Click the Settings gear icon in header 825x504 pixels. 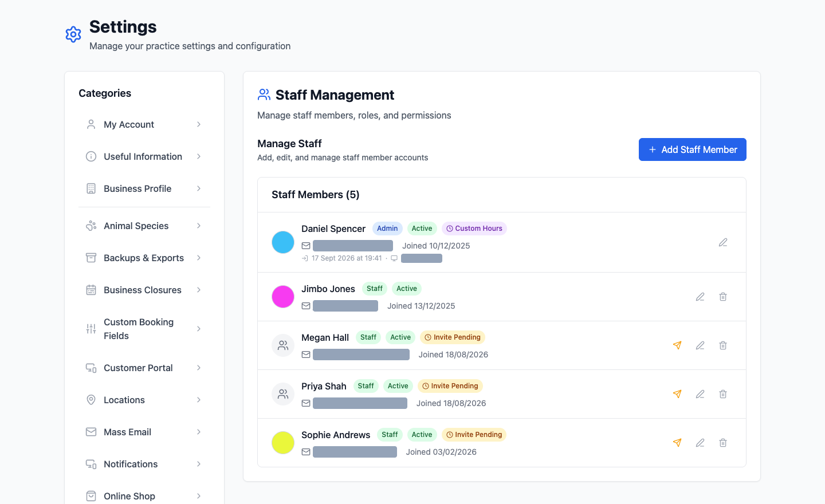(x=73, y=34)
